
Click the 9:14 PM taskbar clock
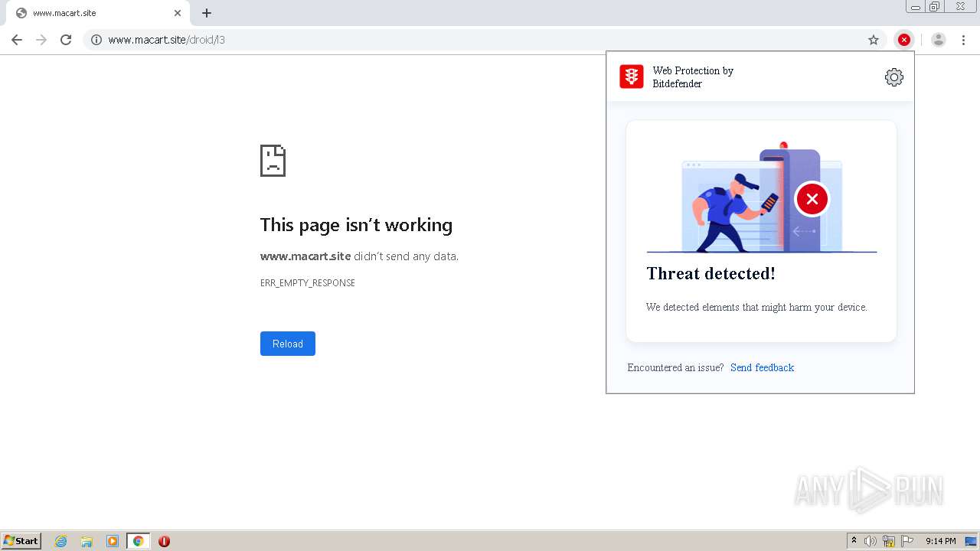pyautogui.click(x=940, y=541)
